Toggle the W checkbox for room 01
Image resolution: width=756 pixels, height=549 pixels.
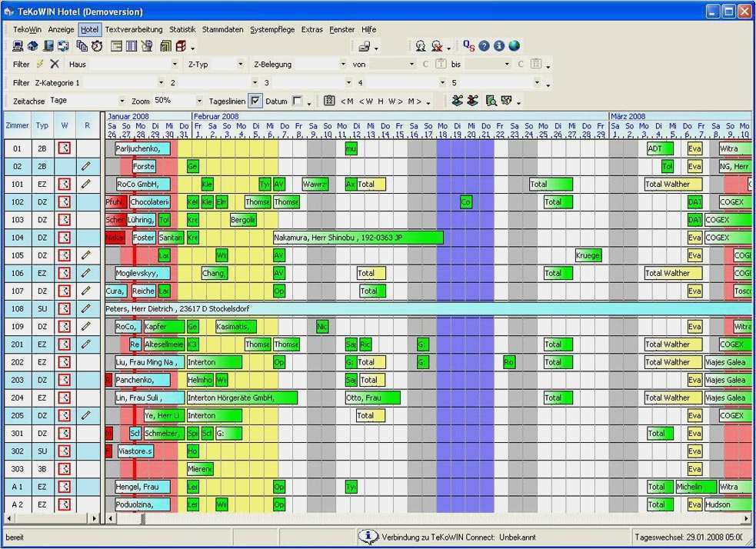65,148
